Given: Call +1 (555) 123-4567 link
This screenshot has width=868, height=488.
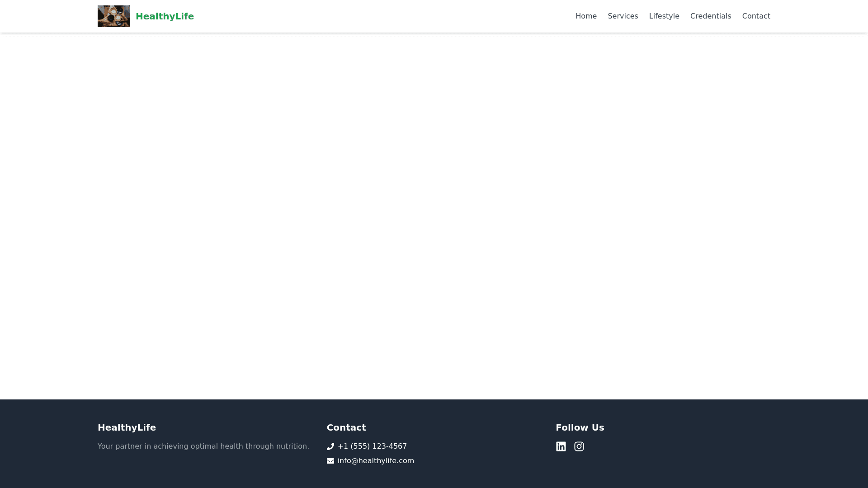Looking at the screenshot, I should point(372,446).
